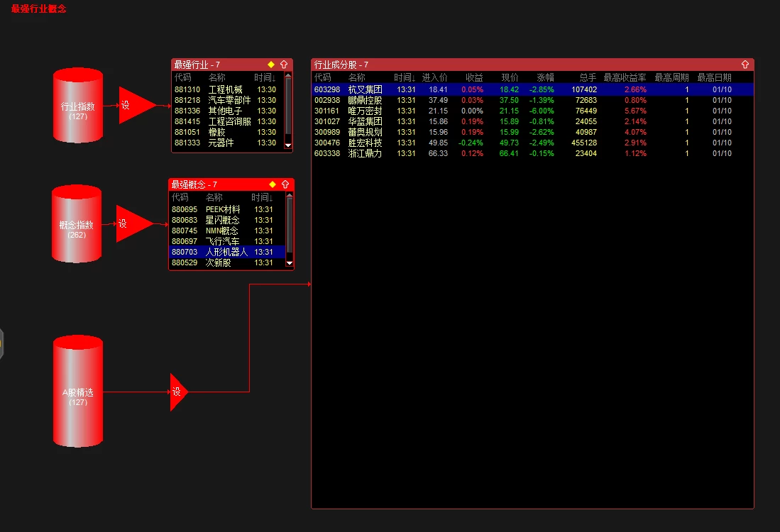Screen dimensions: 780x532
Task: Click the yellow diamond icon in 最强行业 panel
Action: click(271, 65)
